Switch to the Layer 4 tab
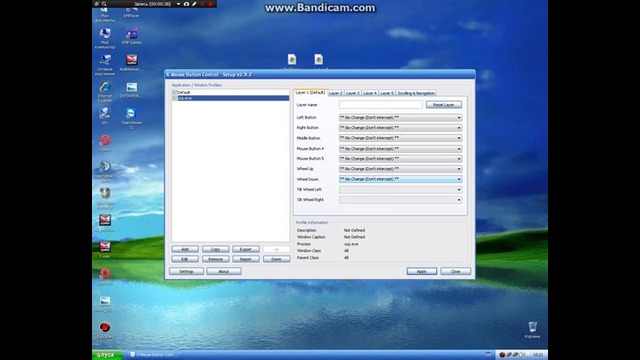 point(370,93)
